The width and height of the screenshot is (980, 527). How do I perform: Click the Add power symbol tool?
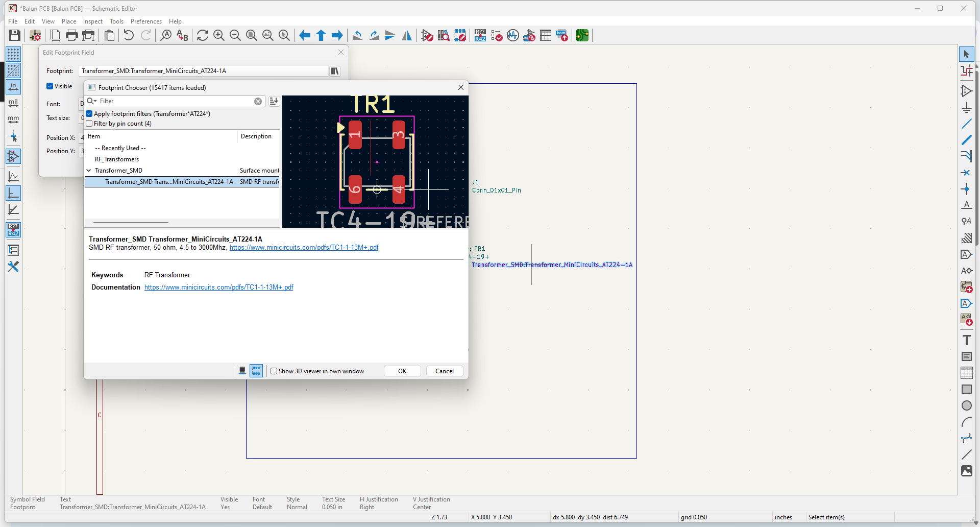[967, 107]
